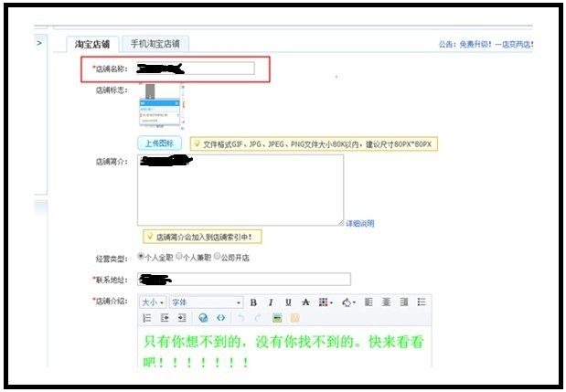Image resolution: width=566 pixels, height=392 pixels.
Task: Select 公司开店 business type
Action: pos(217,256)
